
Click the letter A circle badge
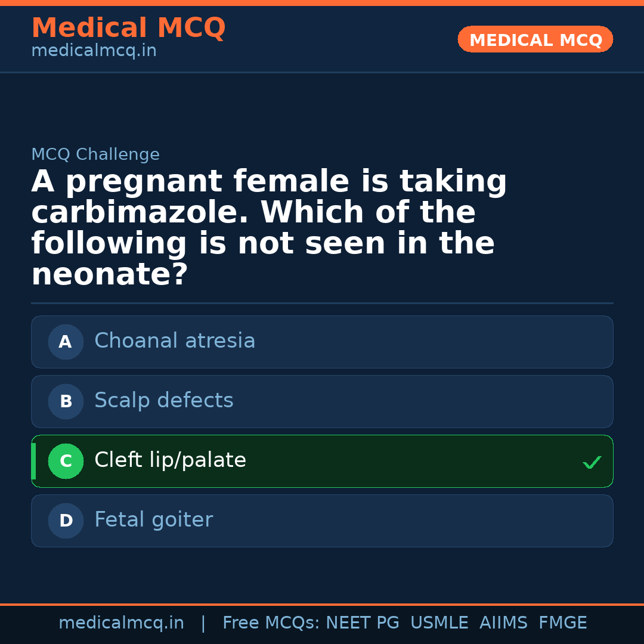point(66,342)
